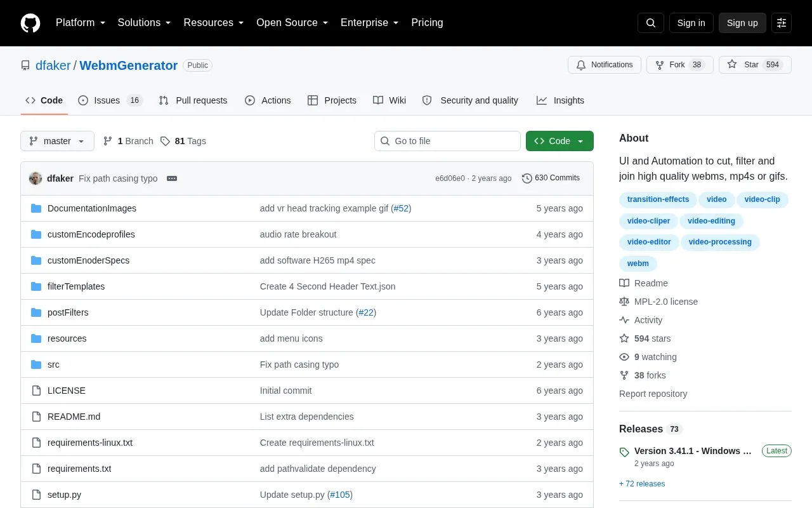
Task: Click dfaker's avatar in commit bar
Action: [x=36, y=178]
